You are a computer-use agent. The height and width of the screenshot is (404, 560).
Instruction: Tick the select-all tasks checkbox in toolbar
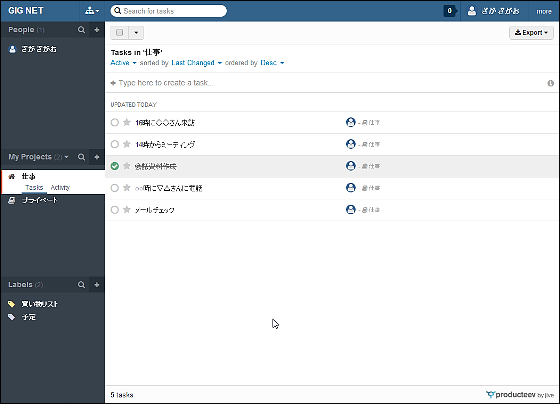coord(120,33)
